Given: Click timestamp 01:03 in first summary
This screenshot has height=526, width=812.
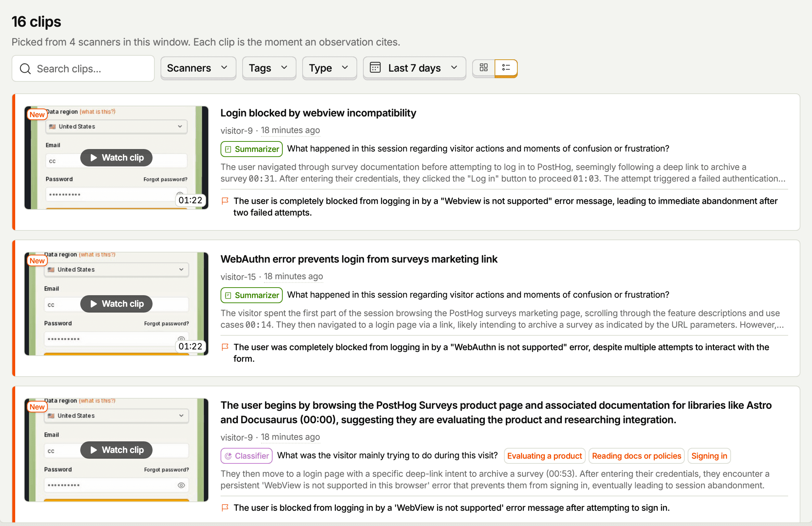Looking at the screenshot, I should pyautogui.click(x=586, y=179).
